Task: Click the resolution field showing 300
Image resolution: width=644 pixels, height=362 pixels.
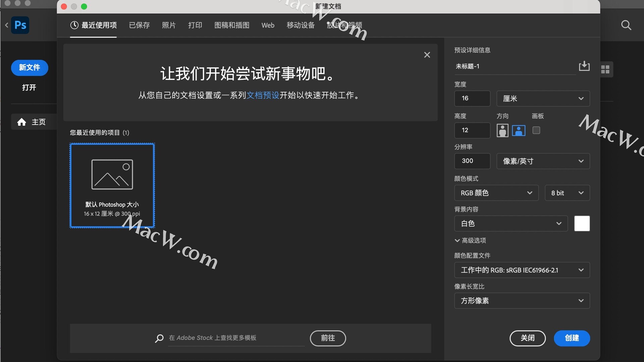Action: pos(472,161)
